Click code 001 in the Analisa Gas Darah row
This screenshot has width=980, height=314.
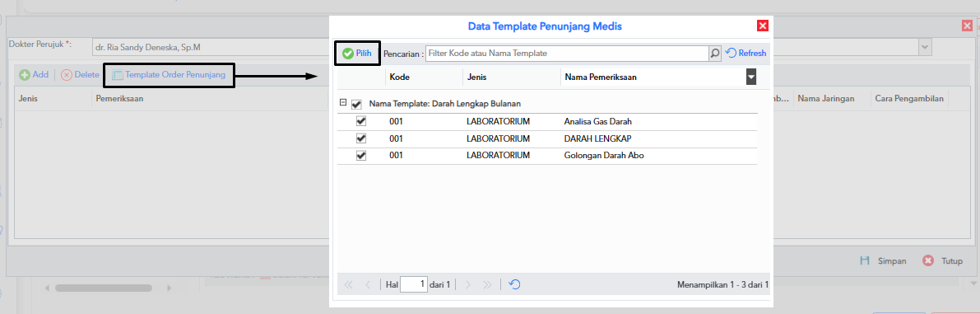click(397, 121)
